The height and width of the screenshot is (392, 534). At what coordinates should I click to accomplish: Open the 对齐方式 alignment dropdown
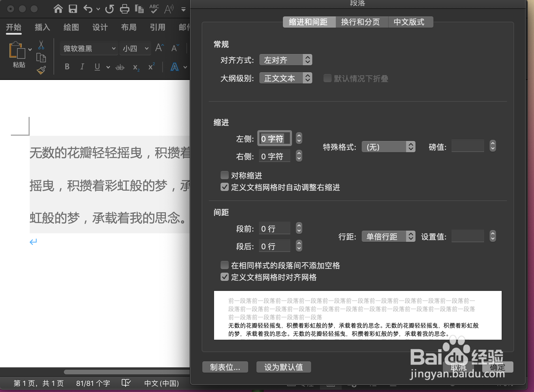point(285,60)
